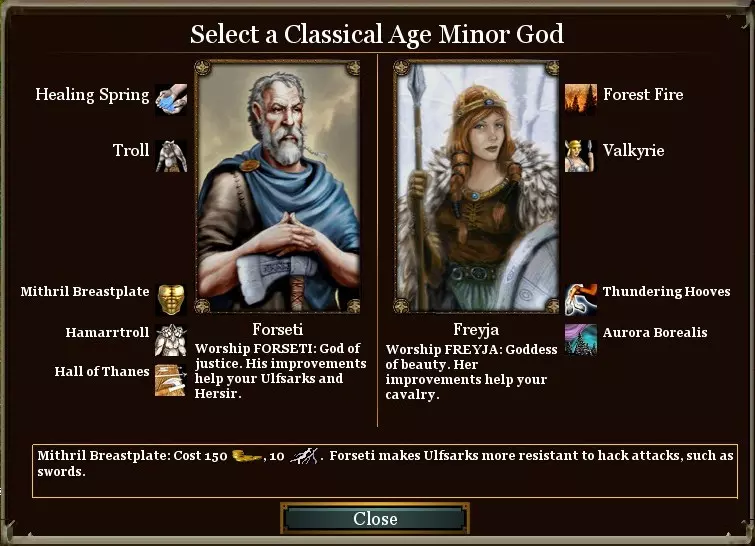The image size is (755, 546).
Task: Click the Valkyrie text label
Action: click(634, 150)
